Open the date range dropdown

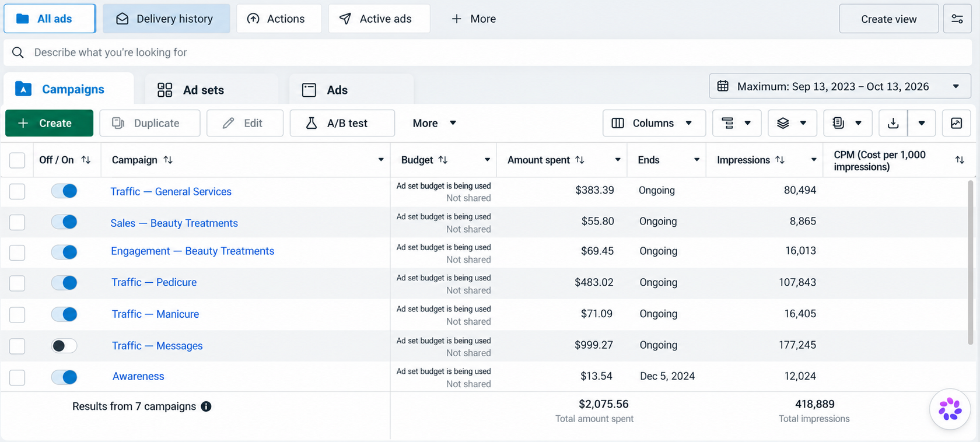(840, 86)
